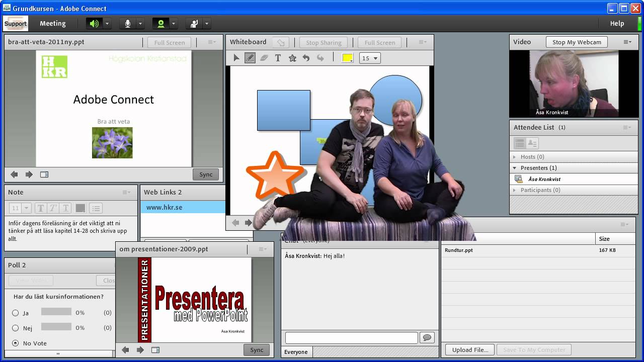Image resolution: width=644 pixels, height=362 pixels.
Task: Select the whiteboard Shapes star tool
Action: click(x=292, y=58)
